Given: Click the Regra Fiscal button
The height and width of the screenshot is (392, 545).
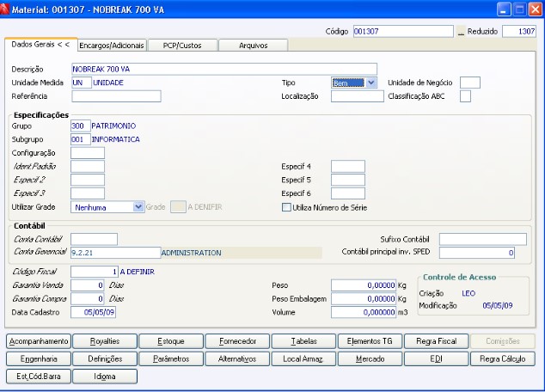Looking at the screenshot, I should (x=436, y=341).
